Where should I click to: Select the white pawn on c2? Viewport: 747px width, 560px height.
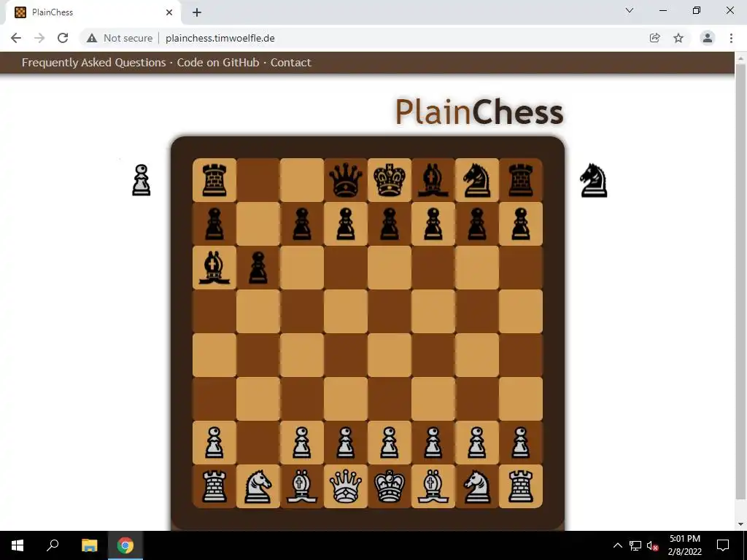(301, 443)
